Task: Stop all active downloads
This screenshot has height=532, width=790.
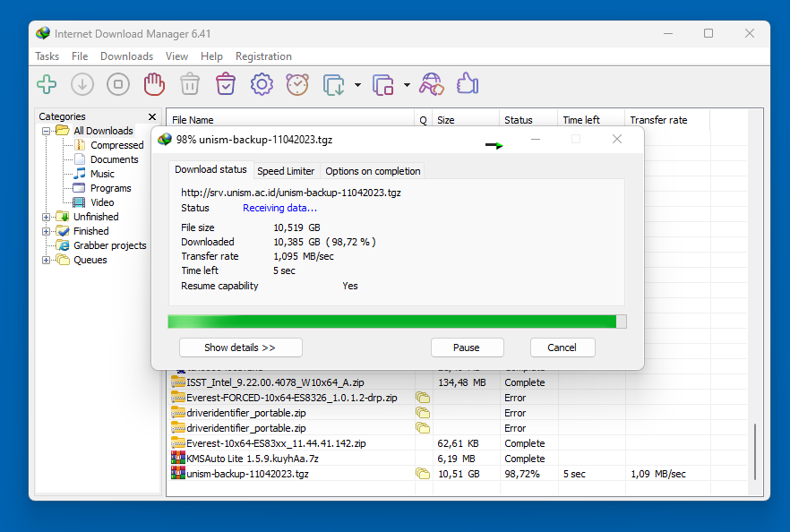Action: click(x=153, y=83)
